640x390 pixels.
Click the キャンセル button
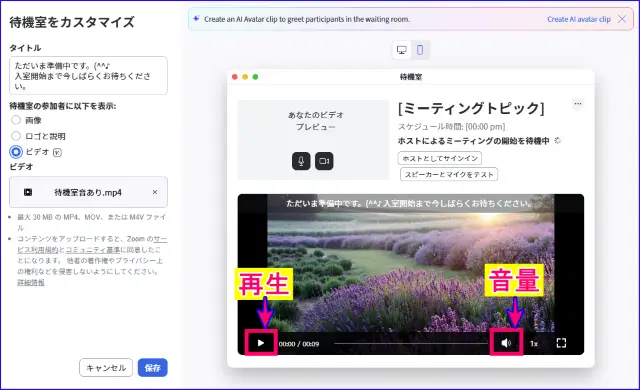click(106, 368)
